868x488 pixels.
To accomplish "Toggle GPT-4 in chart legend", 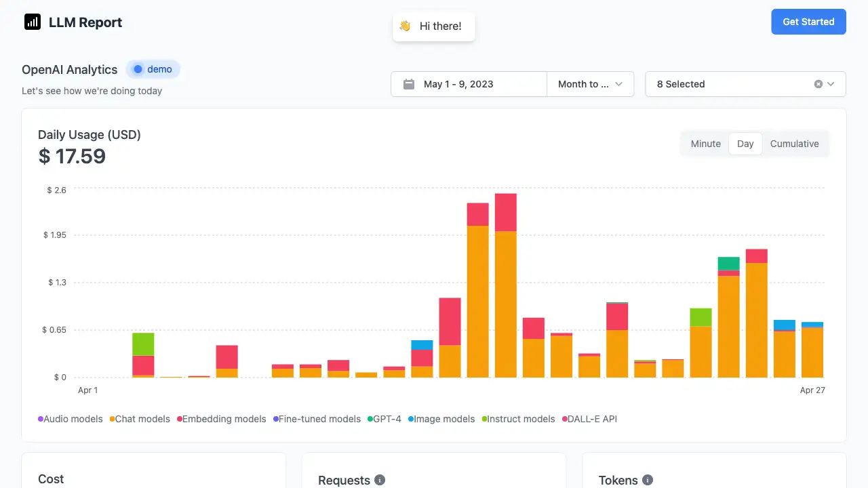I will [x=387, y=420].
